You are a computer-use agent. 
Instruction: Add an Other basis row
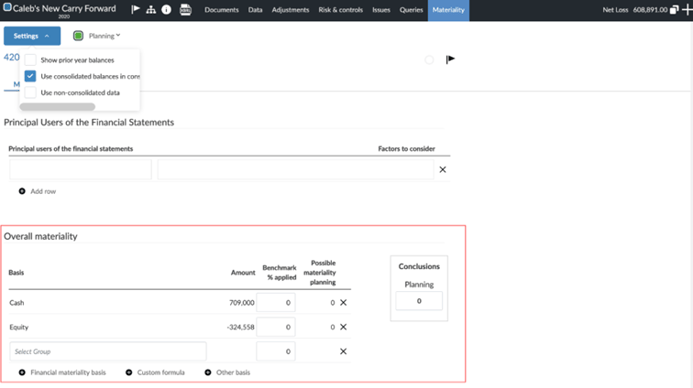point(228,373)
